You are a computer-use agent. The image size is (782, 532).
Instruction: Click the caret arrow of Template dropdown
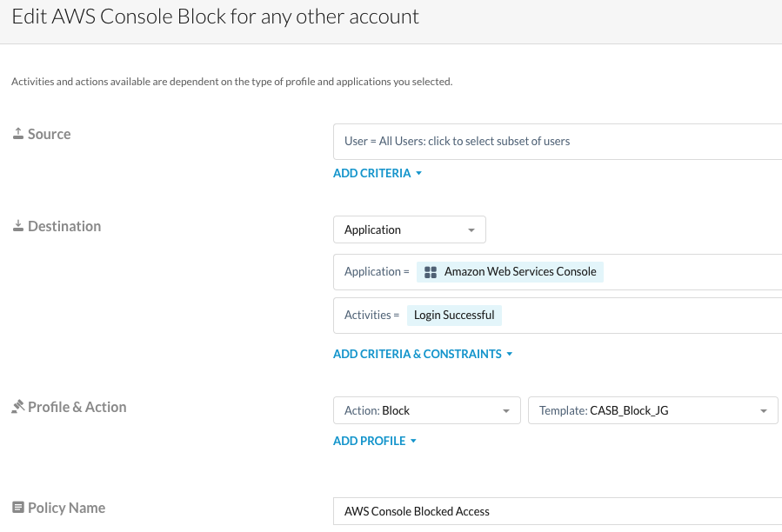click(763, 411)
